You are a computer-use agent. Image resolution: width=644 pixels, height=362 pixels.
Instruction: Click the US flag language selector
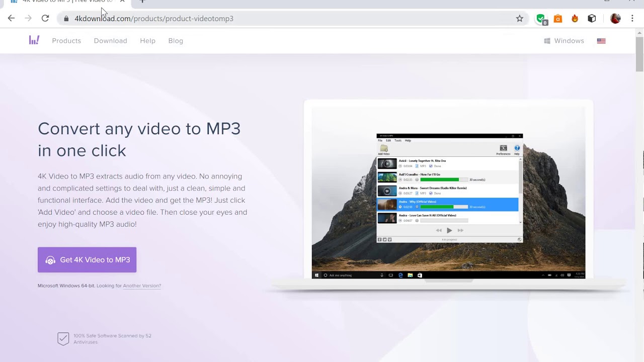tap(601, 41)
